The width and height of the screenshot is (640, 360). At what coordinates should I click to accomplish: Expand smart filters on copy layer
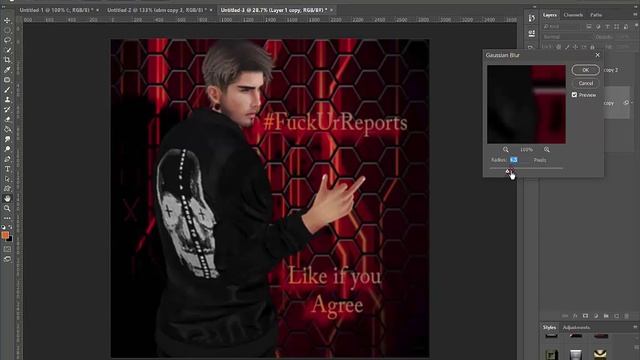pos(632,103)
